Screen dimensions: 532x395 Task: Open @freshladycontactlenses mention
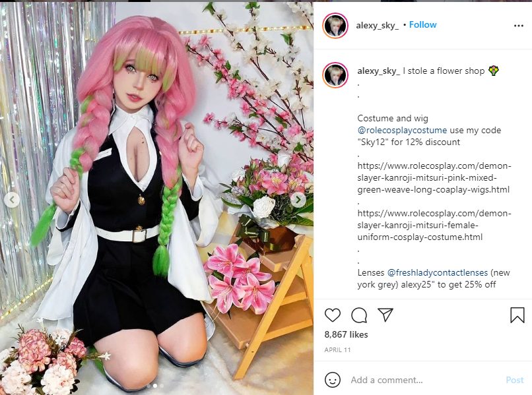438,272
